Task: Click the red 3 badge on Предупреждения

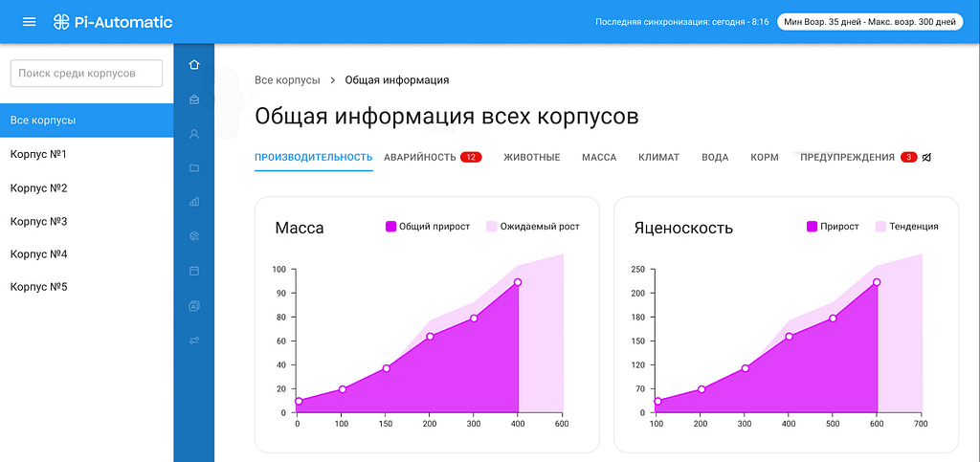Action: point(909,157)
